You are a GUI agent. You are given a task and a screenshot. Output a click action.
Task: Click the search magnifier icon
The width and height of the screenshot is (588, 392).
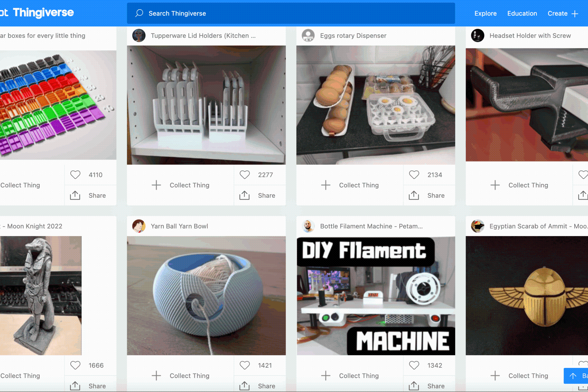[x=139, y=13]
